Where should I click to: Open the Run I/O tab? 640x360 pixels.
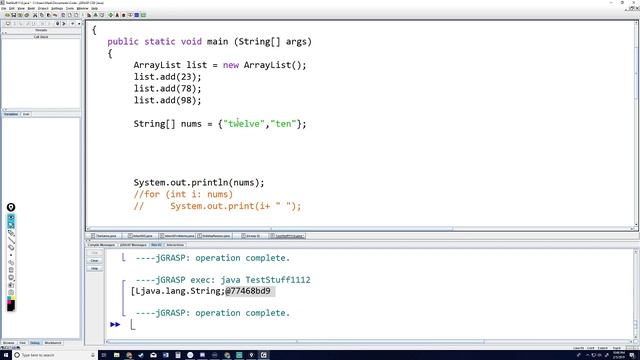[x=156, y=245]
